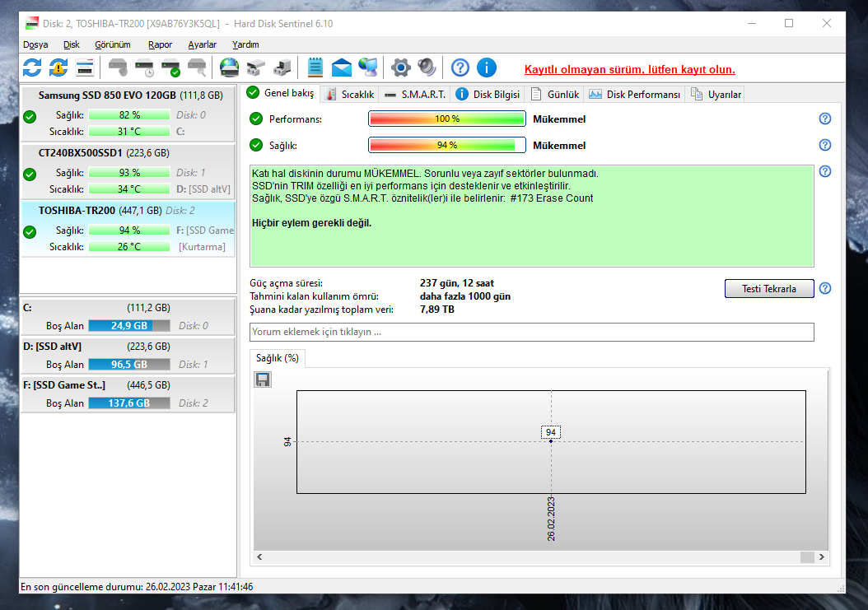
Task: Click the speaker sound toolbar icon
Action: pyautogui.click(x=427, y=68)
